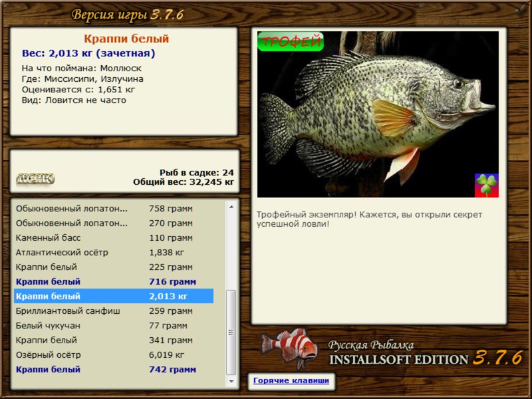Select Обыкновенный лопатон... 270 грамм row
532x399 pixels.
pos(114,223)
